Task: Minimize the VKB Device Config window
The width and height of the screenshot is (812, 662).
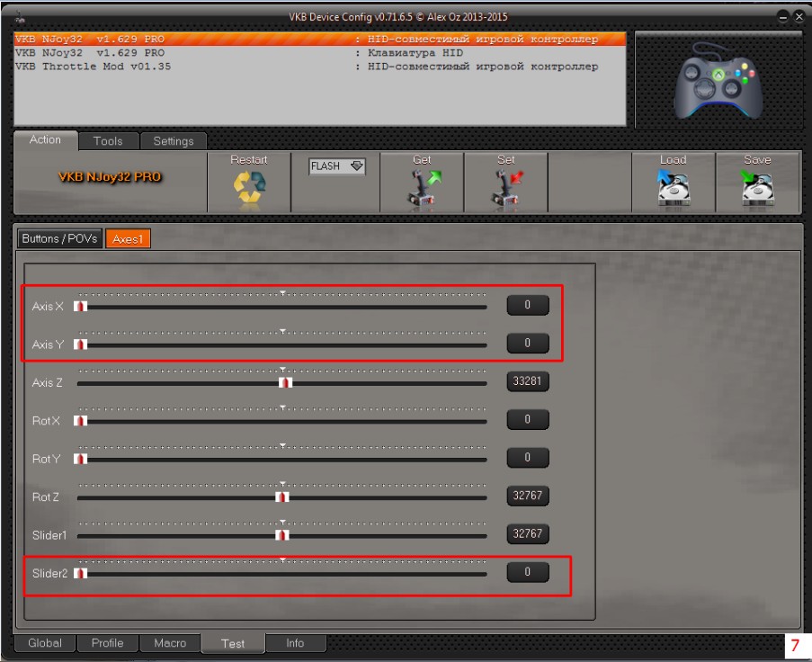Action: pyautogui.click(x=783, y=17)
